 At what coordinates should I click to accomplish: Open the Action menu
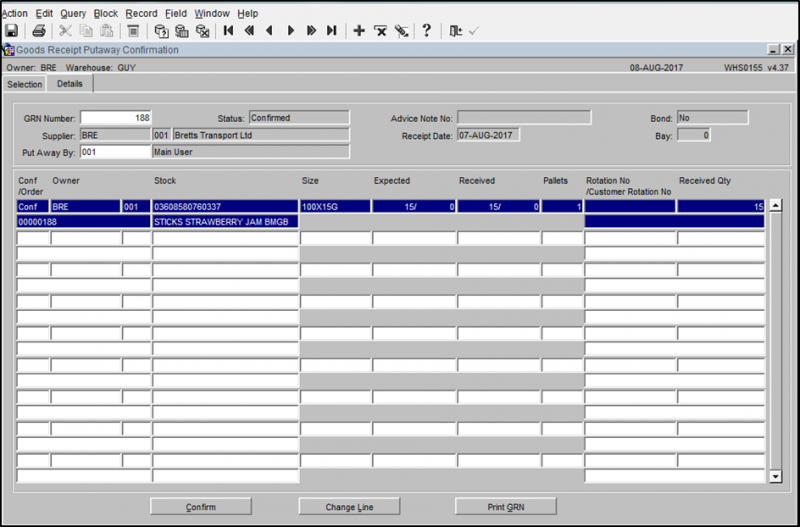point(14,13)
